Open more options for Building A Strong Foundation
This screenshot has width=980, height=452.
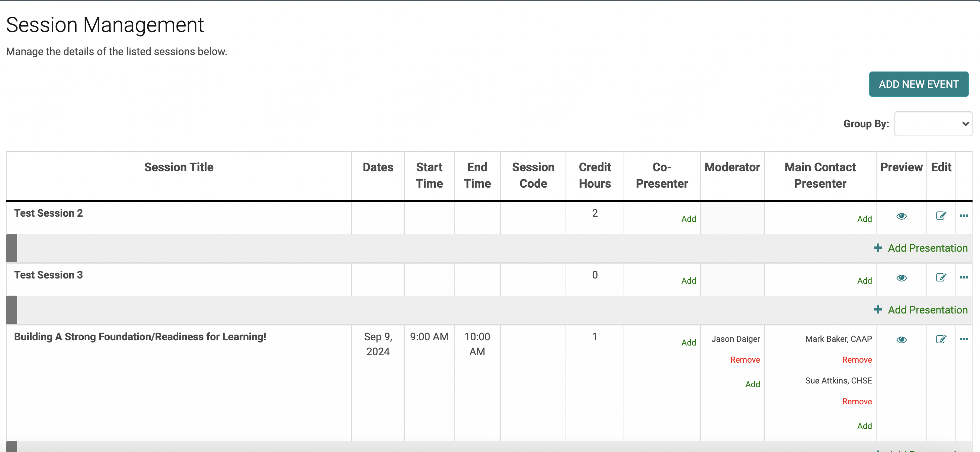tap(964, 339)
